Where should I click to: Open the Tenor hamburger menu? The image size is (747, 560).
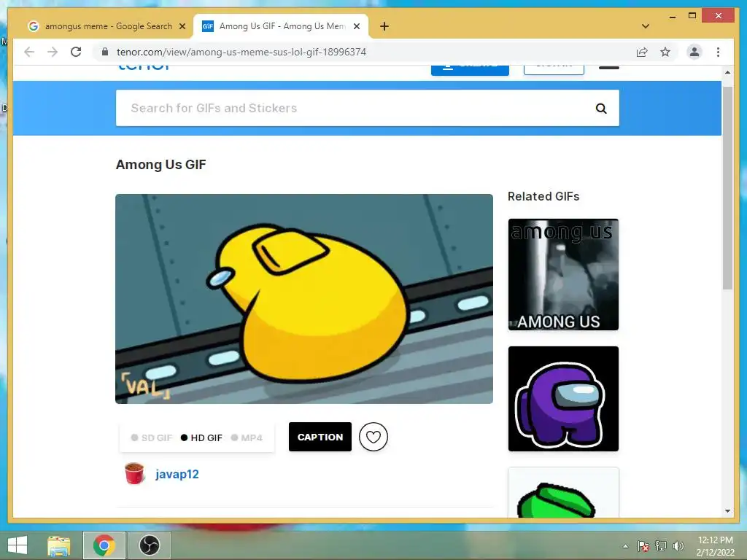pos(609,68)
